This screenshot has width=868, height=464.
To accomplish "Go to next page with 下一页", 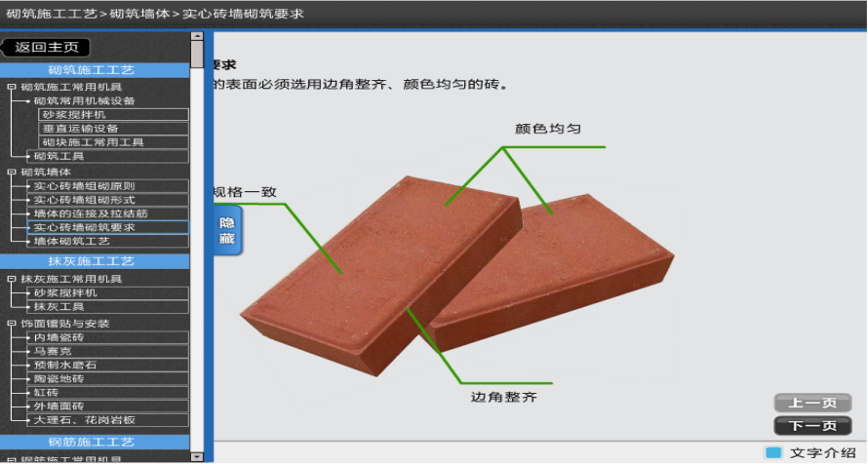I will coord(812,425).
